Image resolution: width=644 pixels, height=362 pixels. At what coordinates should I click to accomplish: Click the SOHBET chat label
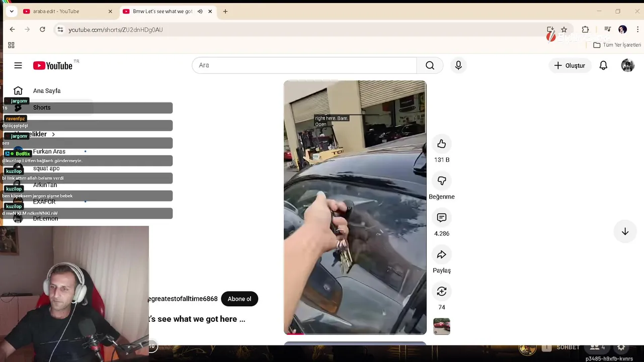coord(568,347)
